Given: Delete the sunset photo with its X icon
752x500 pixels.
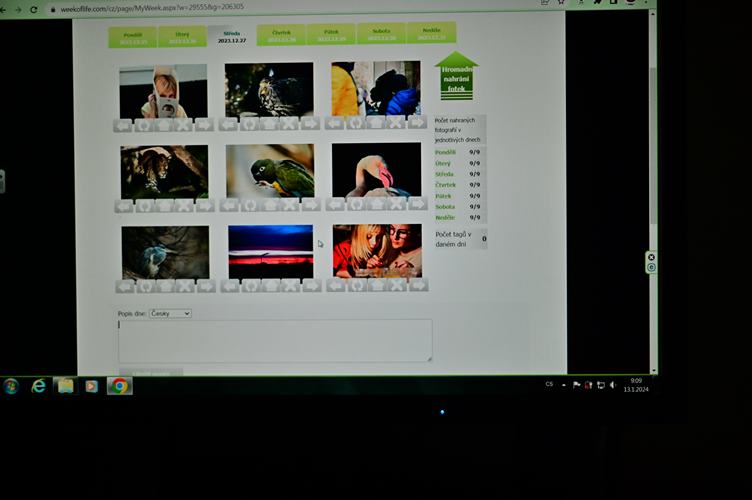Looking at the screenshot, I should pos(291,286).
